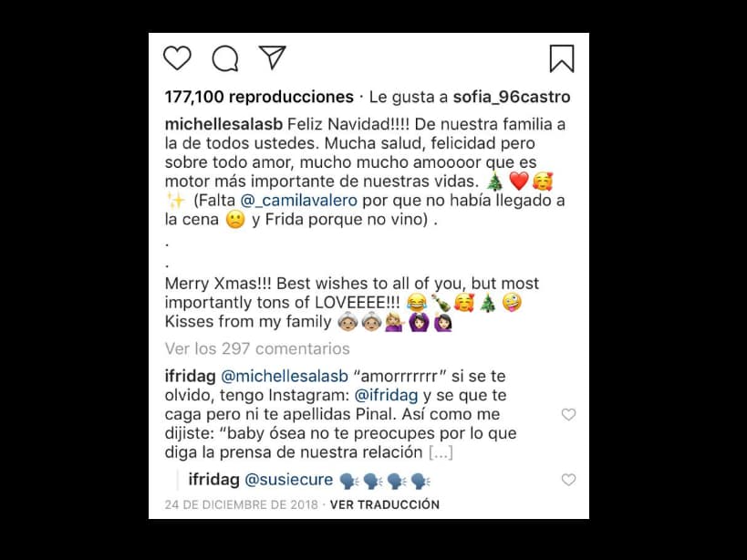747x560 pixels.
Task: Open @susiecure mention in reply
Action: point(289,480)
